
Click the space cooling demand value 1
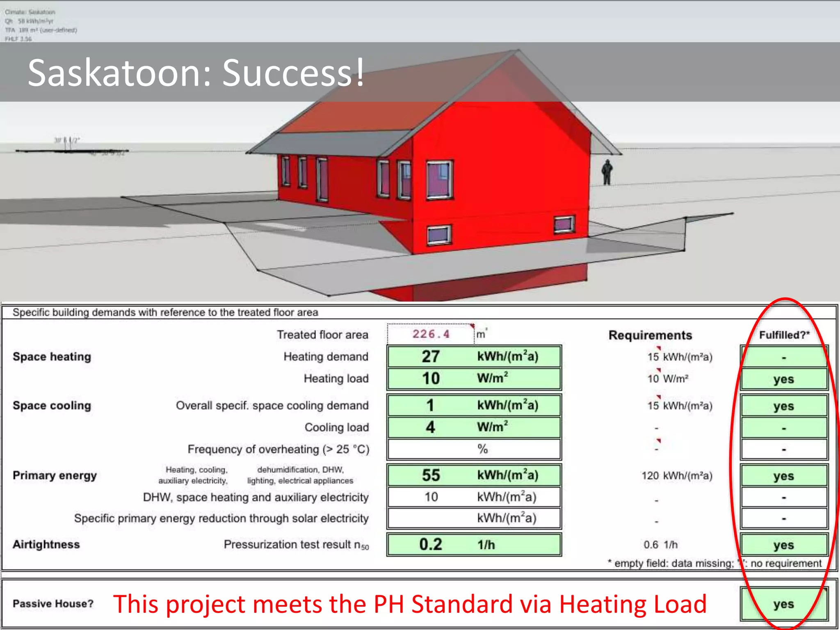pyautogui.click(x=474, y=405)
